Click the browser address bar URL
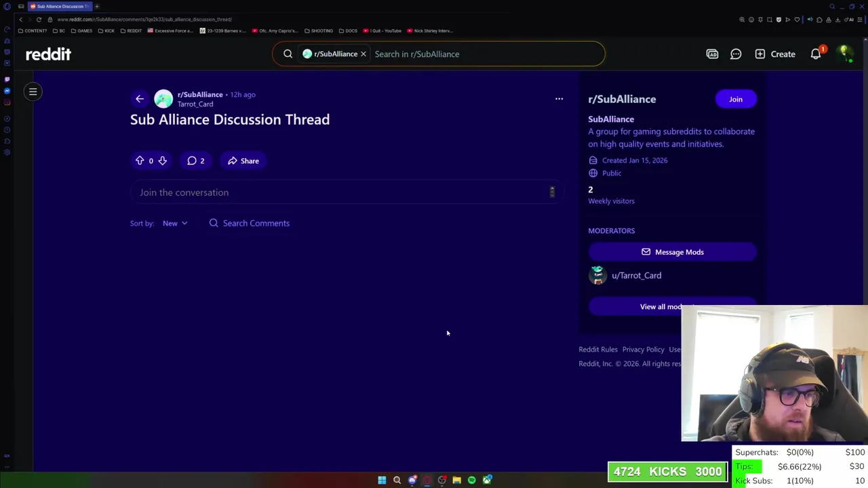The height and width of the screenshot is (488, 868). coord(144,20)
